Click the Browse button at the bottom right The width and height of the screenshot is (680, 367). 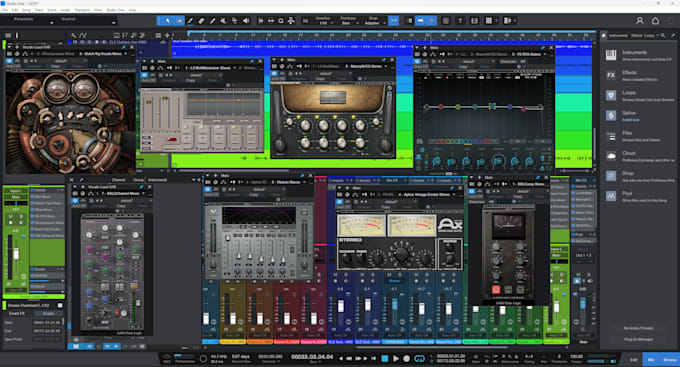coord(670,360)
